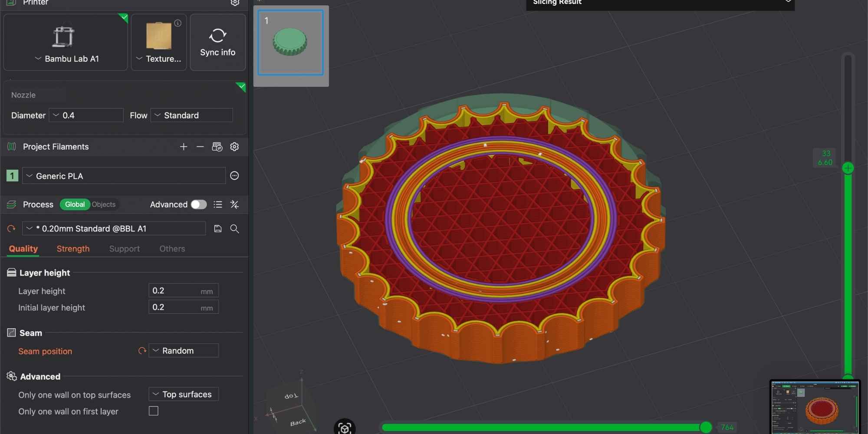Search process settings with magnifier icon
The image size is (868, 434).
click(234, 229)
